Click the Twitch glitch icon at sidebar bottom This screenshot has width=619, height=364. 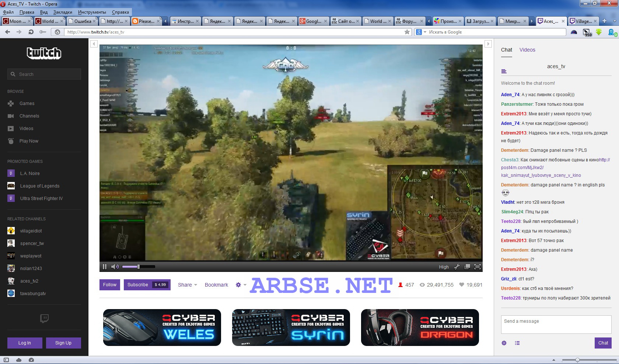[44, 318]
